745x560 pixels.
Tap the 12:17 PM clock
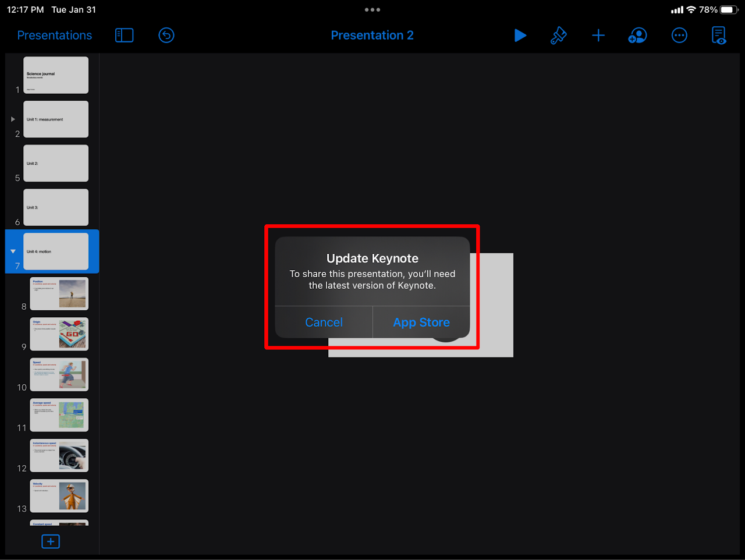(x=25, y=10)
